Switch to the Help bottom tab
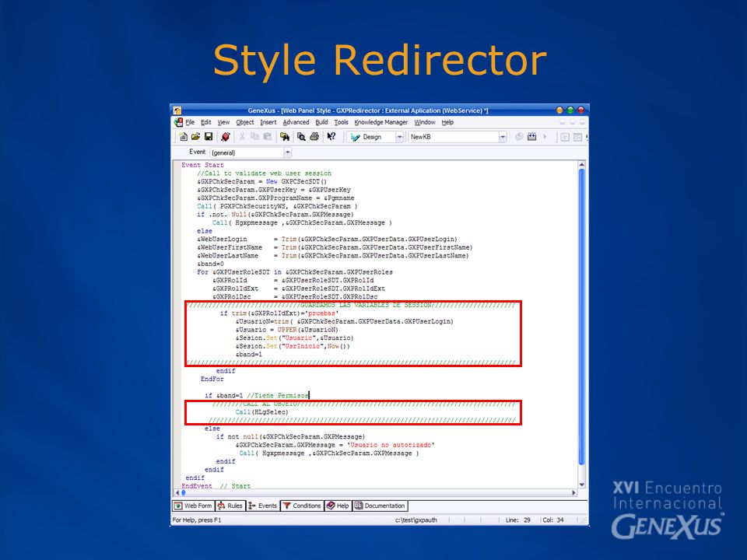The width and height of the screenshot is (747, 560). tap(338, 506)
